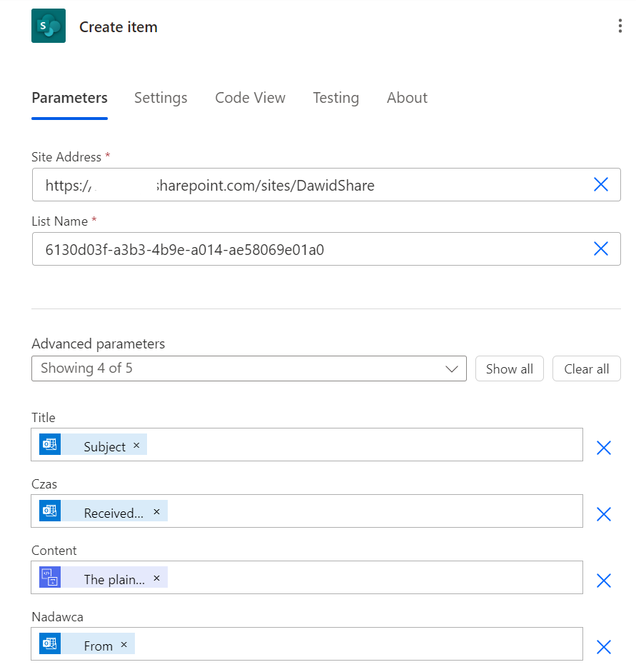Delete the Received token from Czas
The height and width of the screenshot is (672, 636).
click(156, 512)
